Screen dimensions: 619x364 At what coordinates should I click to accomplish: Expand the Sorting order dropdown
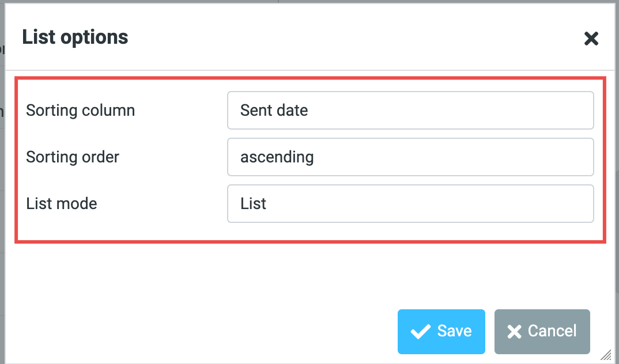410,157
